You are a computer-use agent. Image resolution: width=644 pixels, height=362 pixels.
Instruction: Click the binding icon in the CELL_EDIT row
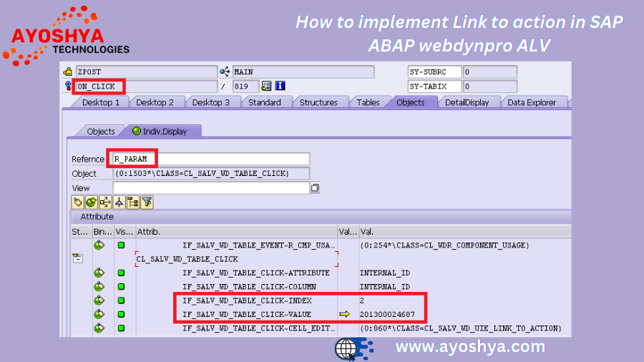[x=99, y=328]
